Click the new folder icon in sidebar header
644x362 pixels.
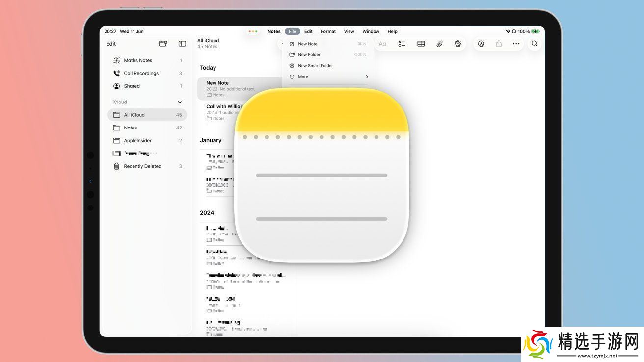click(163, 44)
